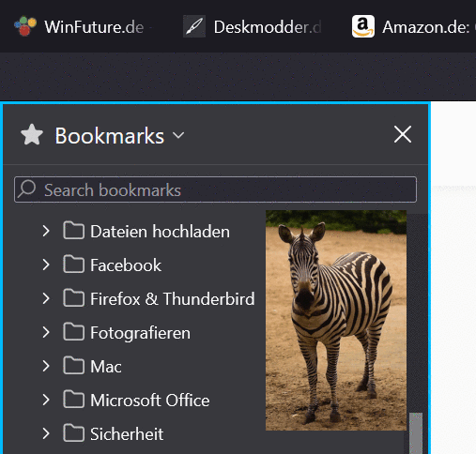Click the zebra image thumbnail

336,320
